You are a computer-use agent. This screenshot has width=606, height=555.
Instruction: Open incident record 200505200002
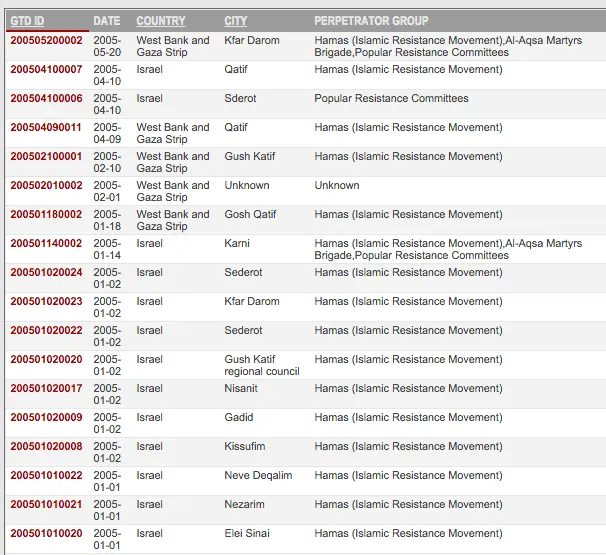click(46, 41)
